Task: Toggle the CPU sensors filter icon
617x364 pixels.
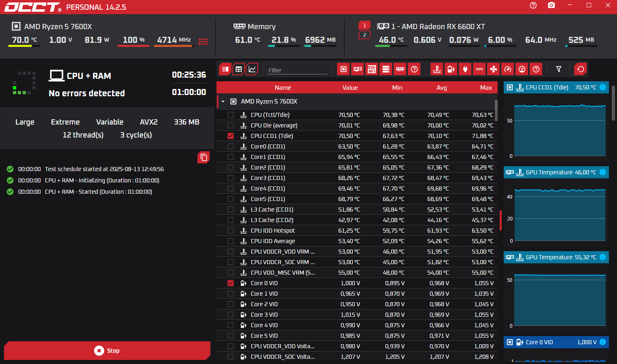Action: click(x=343, y=69)
